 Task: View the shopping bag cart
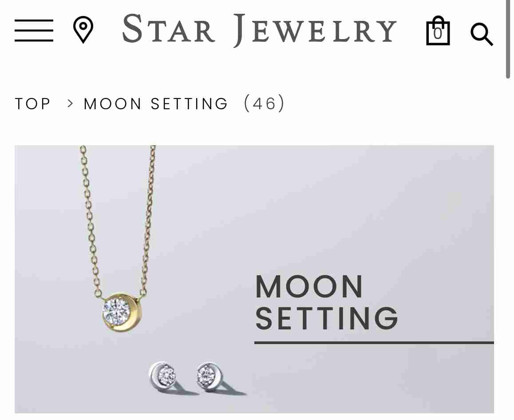click(438, 31)
